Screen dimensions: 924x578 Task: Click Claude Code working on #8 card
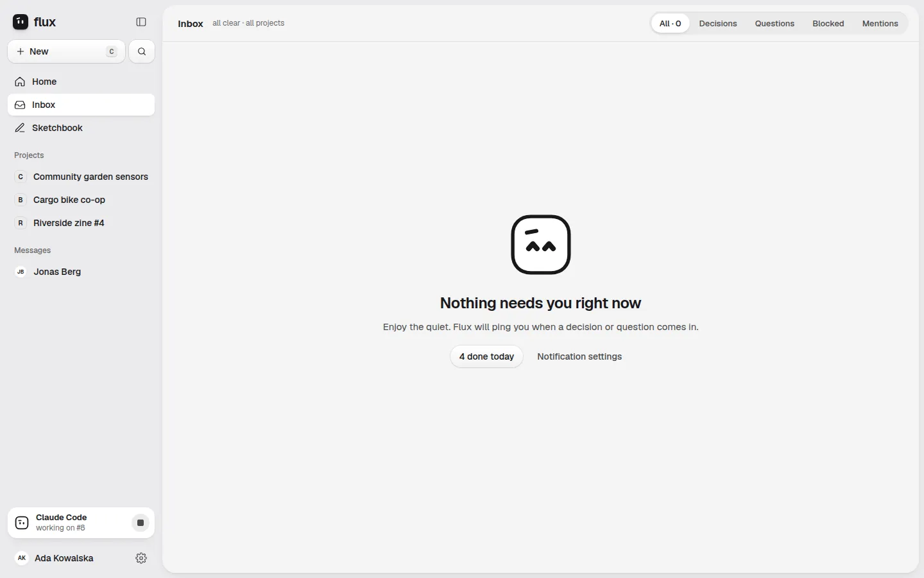click(81, 523)
